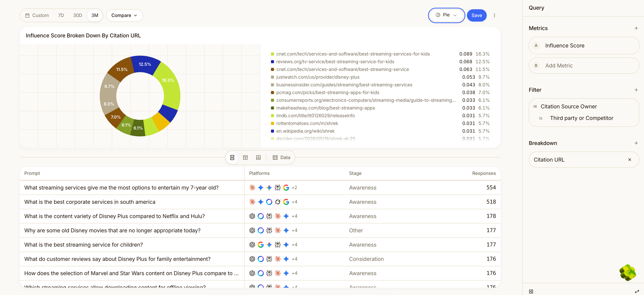
Task: Open prompt comparing Disney Plus to Netflix and Hulu
Action: point(114,216)
